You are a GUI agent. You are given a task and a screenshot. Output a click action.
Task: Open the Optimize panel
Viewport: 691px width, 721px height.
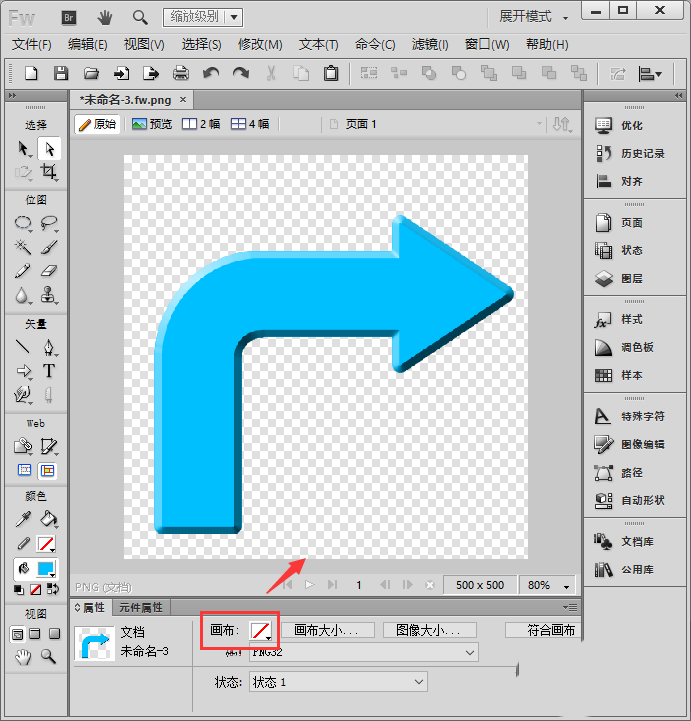pos(618,125)
